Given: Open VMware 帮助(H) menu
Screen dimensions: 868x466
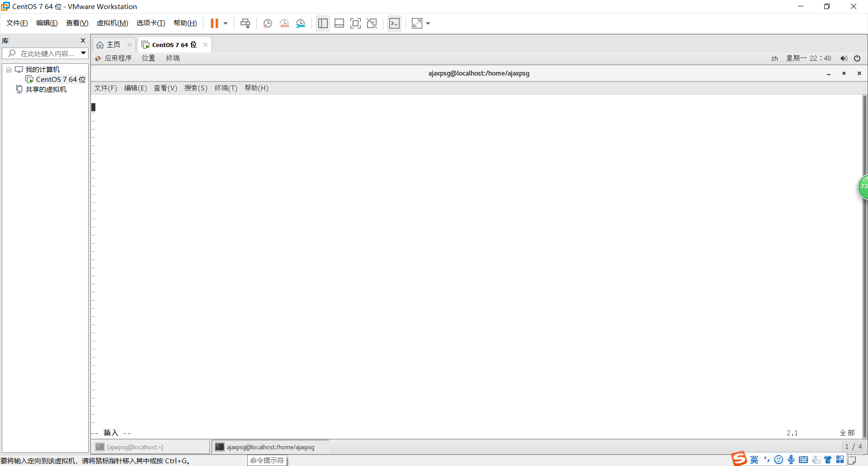Looking at the screenshot, I should [185, 23].
